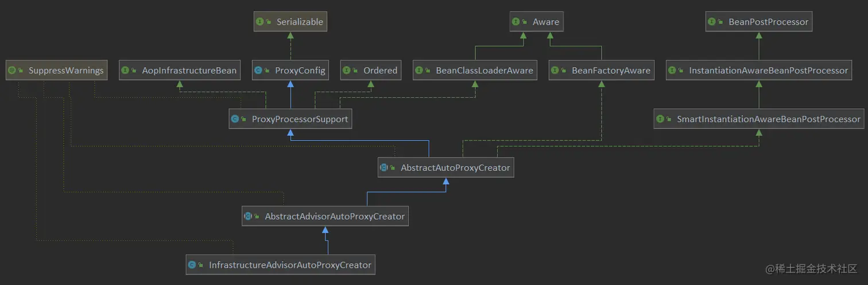
Task: Click the visibility lock icon on ProxyProcessorSupport
Action: pos(243,119)
